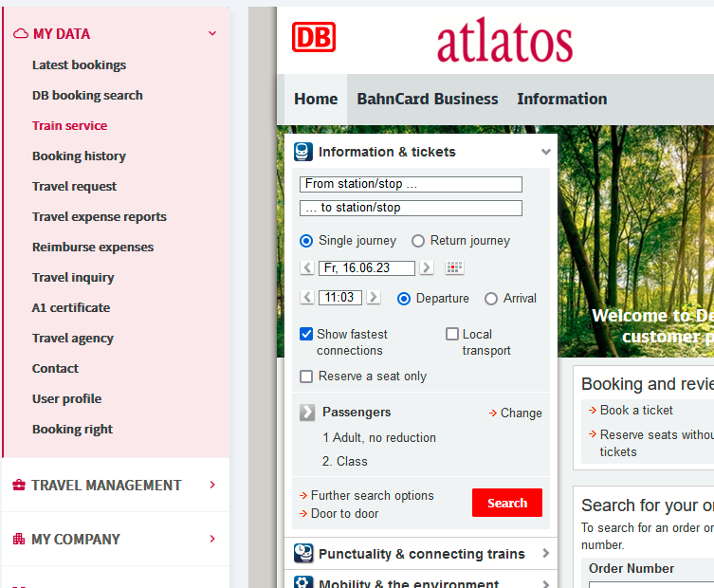Expand the TRAVEL MANAGEMENT section
Viewport: 714px width, 588px height.
click(212, 485)
